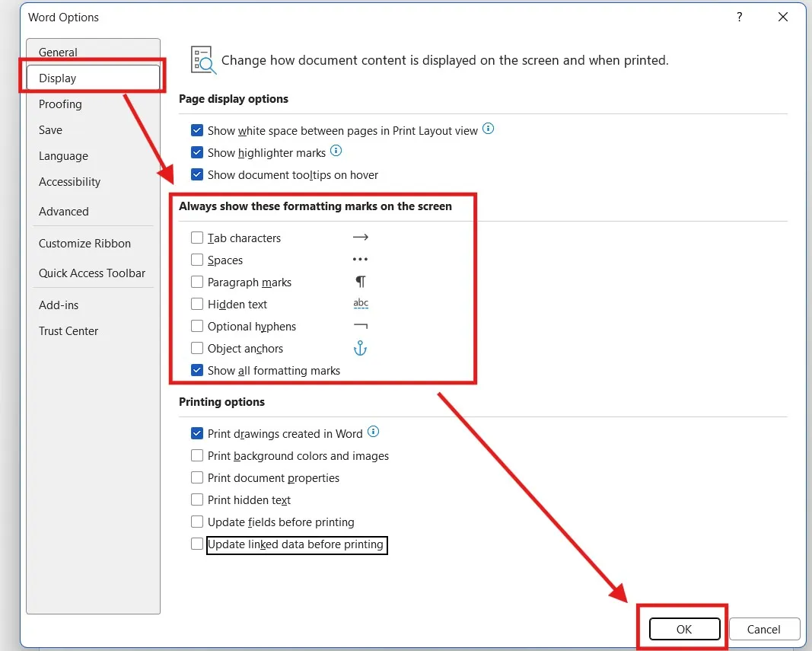Click the Page display options heading
The image size is (812, 651).
(234, 98)
